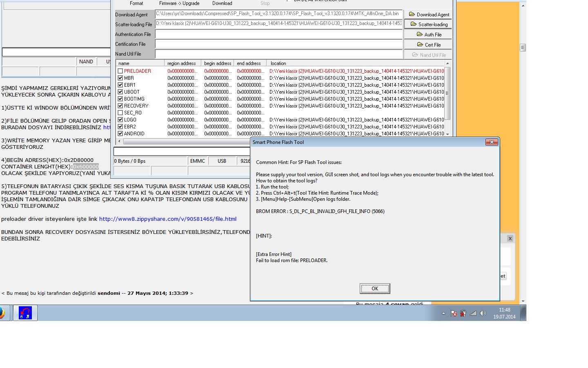Click the location column header

(355, 63)
